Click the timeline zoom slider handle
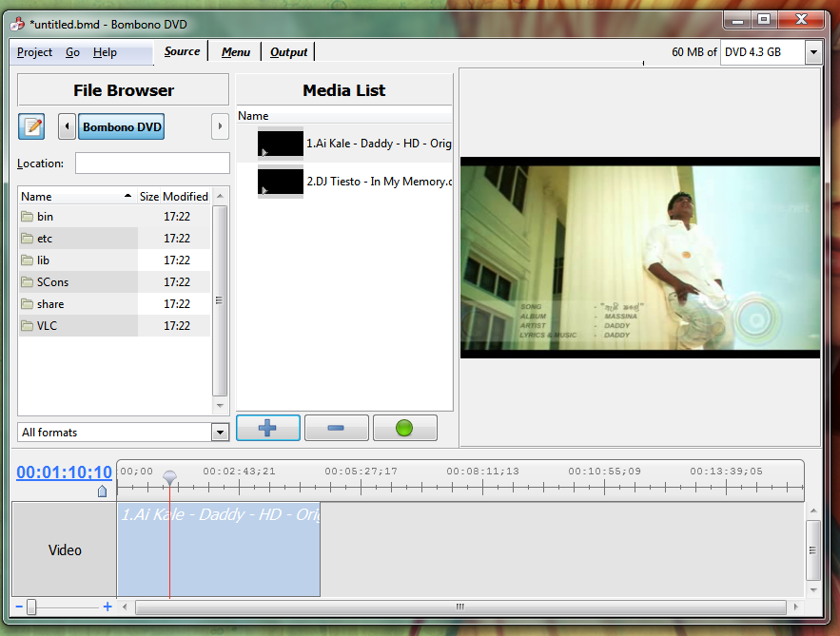Viewport: 840px width, 636px height. [x=31, y=607]
